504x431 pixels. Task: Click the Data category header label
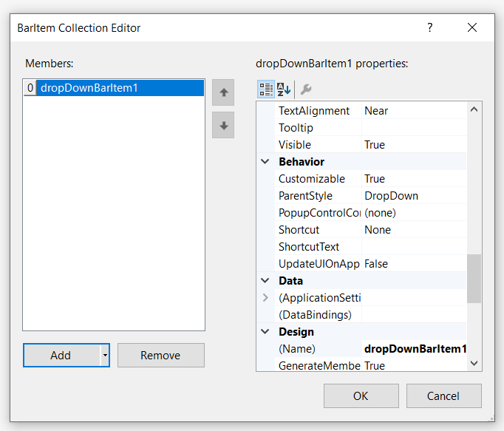pyautogui.click(x=290, y=280)
